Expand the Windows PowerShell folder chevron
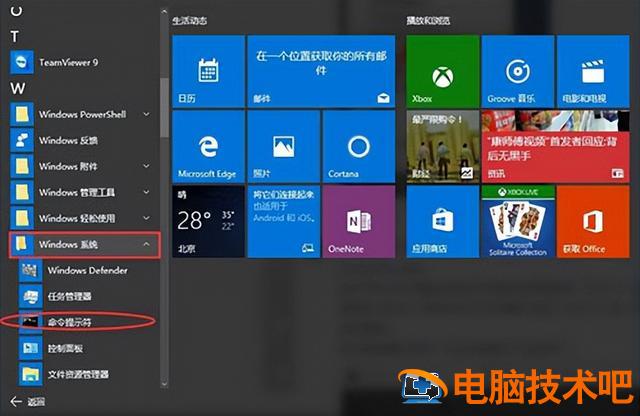Image resolution: width=640 pixels, height=416 pixels. (146, 114)
